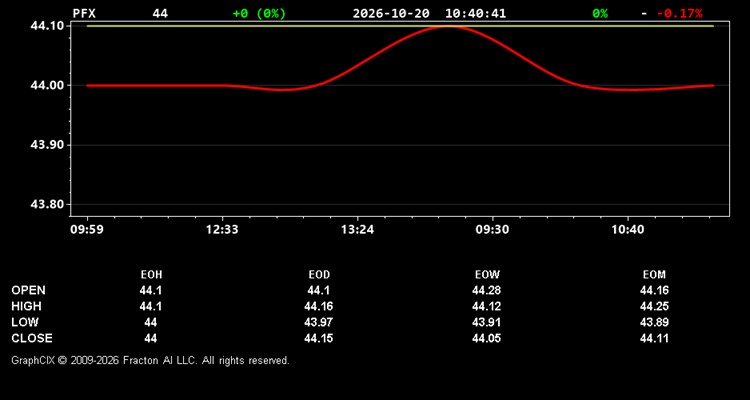This screenshot has height=400, width=750.
Task: Click the OPEN row label
Action: tap(29, 290)
